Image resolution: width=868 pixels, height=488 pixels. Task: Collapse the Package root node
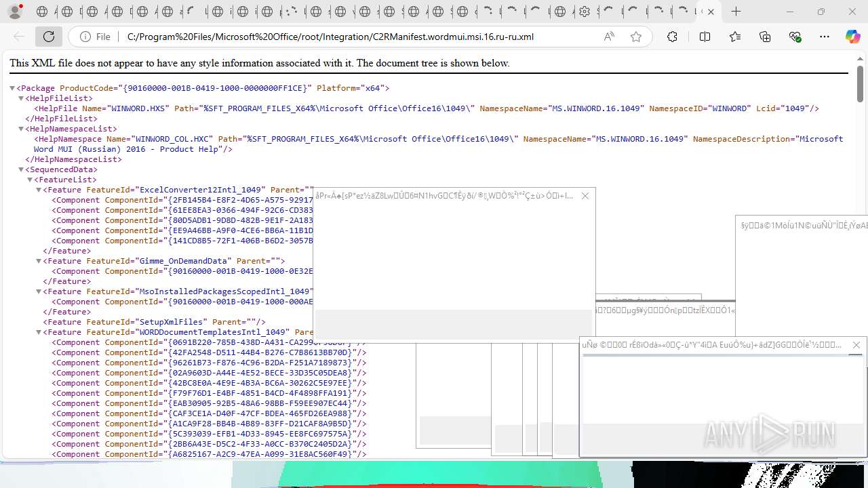pyautogui.click(x=12, y=88)
